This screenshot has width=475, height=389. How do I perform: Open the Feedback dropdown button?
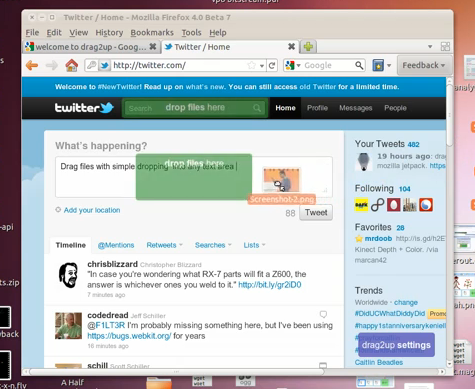pyautogui.click(x=424, y=65)
